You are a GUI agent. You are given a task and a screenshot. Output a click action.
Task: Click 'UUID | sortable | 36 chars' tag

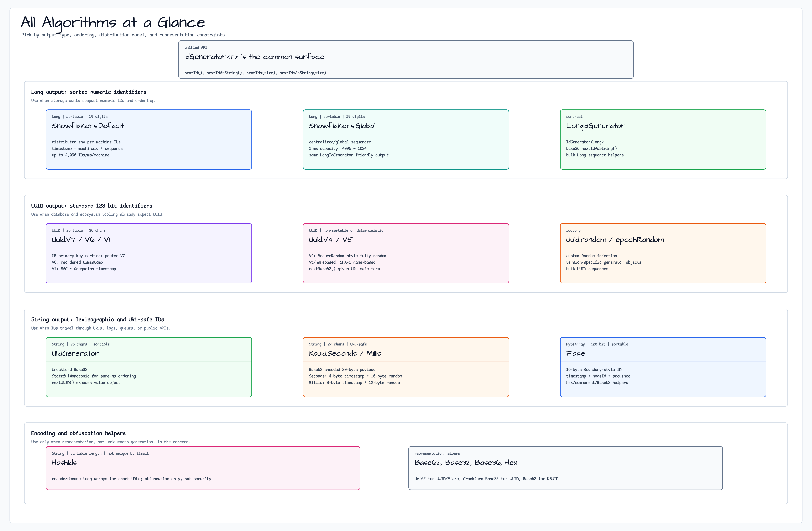click(x=79, y=231)
